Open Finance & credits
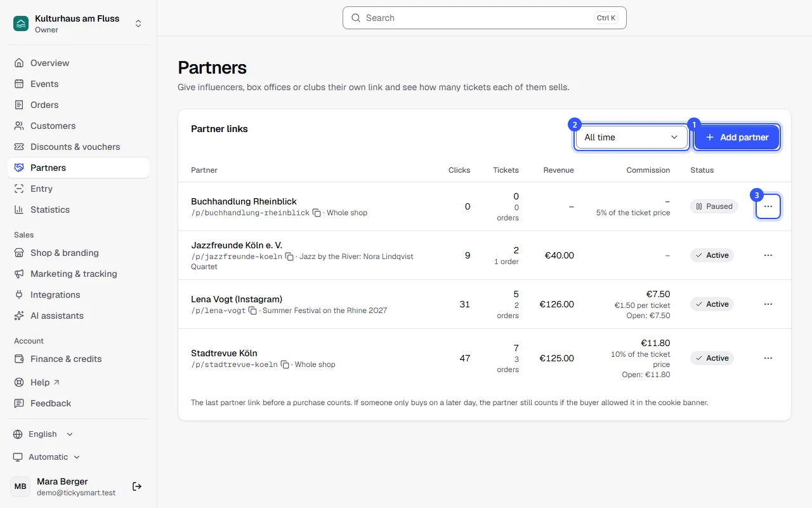The width and height of the screenshot is (812, 508). [x=79, y=359]
